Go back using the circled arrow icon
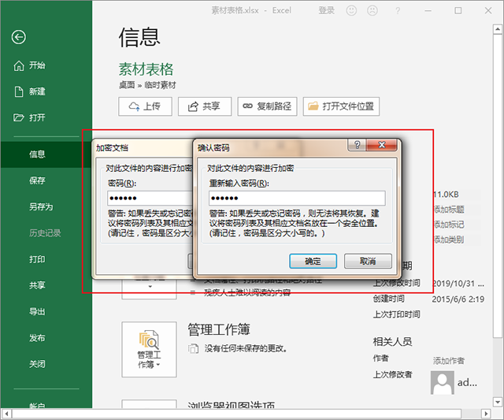The image size is (504, 420). tap(19, 37)
